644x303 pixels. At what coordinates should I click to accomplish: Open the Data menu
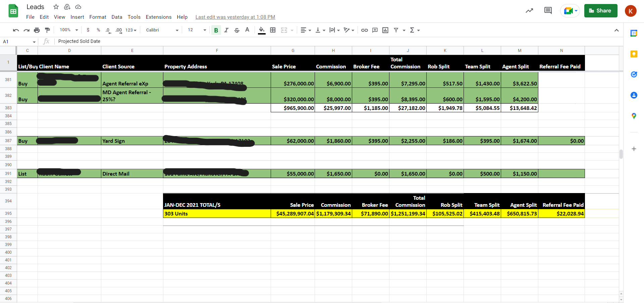pyautogui.click(x=117, y=17)
